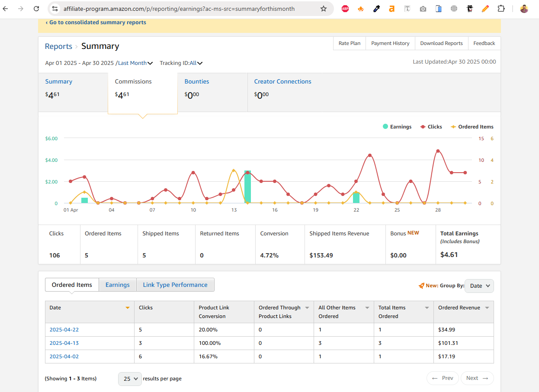Image resolution: width=539 pixels, height=392 pixels.
Task: Reload the page
Action: [x=36, y=9]
